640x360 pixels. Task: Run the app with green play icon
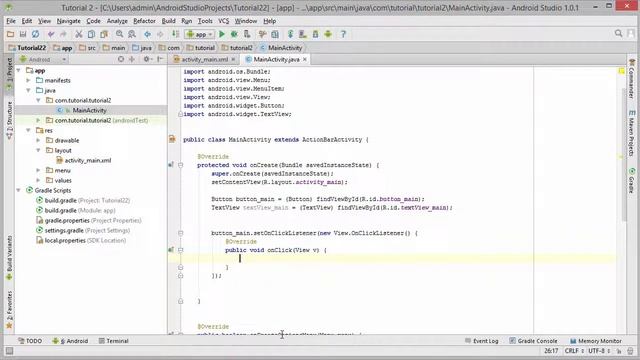pos(222,34)
